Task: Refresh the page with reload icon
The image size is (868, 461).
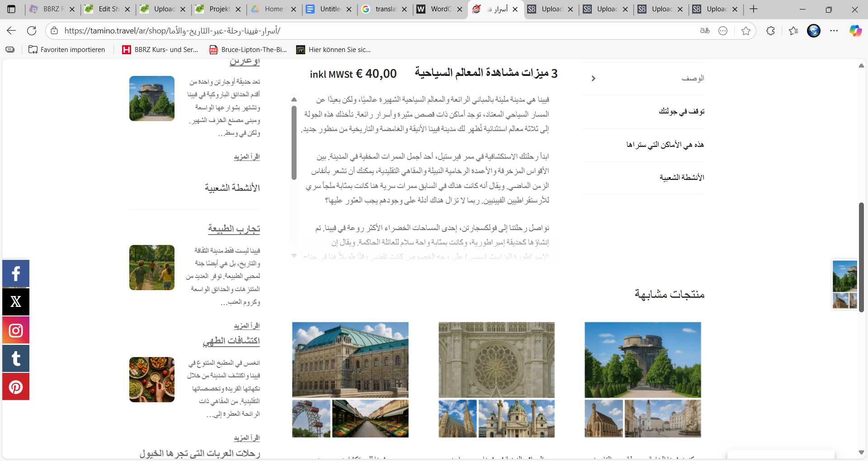Action: click(x=32, y=31)
